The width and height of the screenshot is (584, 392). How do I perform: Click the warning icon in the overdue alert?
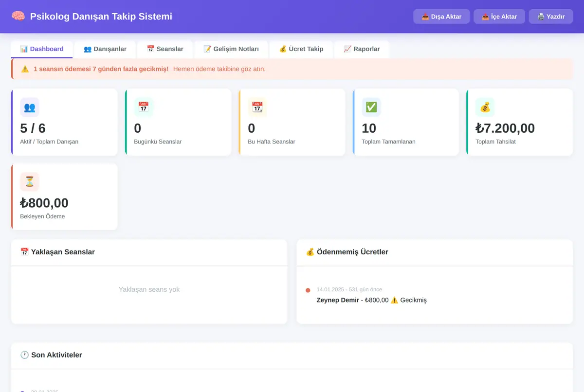click(x=25, y=69)
